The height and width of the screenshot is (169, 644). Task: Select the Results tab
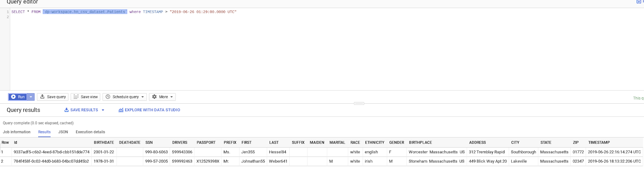point(44,132)
